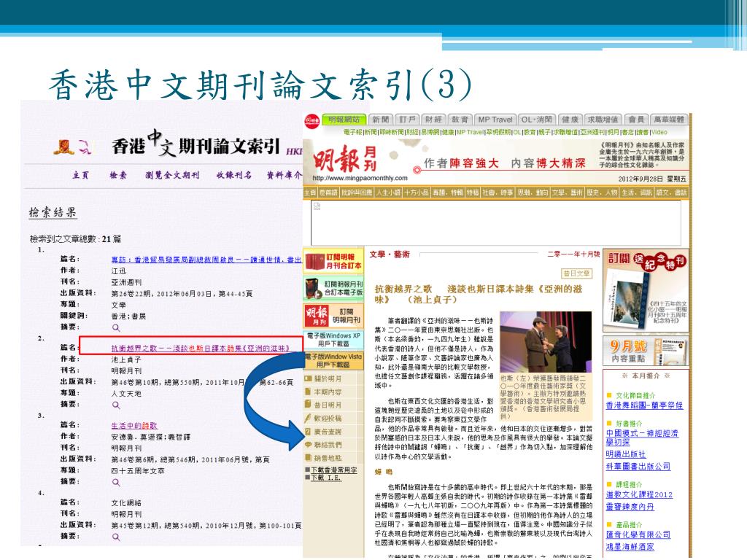747x560 pixels.
Task: Click the 匯奇化學有限公司 link
Action: click(638, 534)
